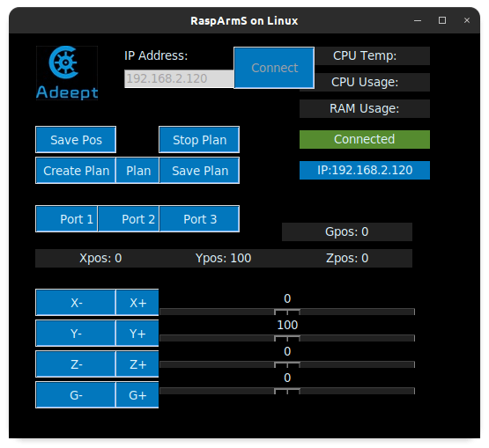
Task: Toggle Port 3
Action: click(200, 218)
